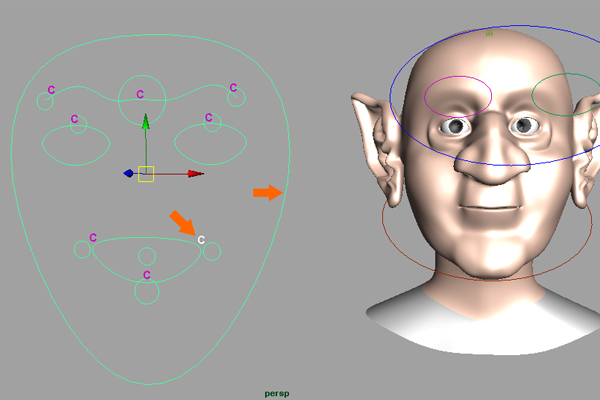Click small green marker atop the head
Image resolution: width=600 pixels, height=400 pixels.
coord(489,34)
